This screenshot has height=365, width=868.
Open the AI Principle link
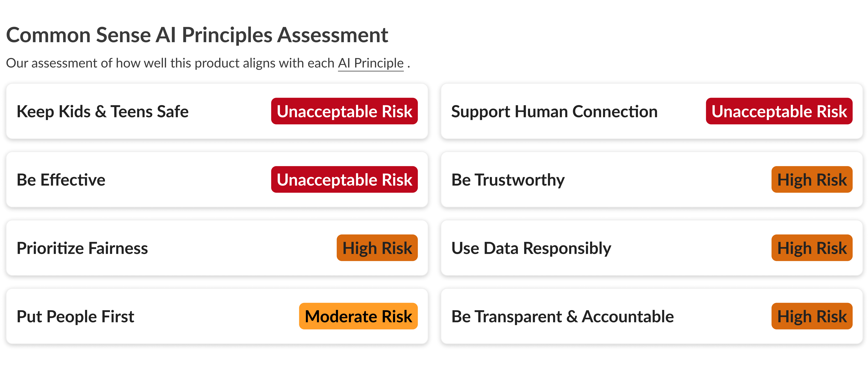(x=371, y=63)
